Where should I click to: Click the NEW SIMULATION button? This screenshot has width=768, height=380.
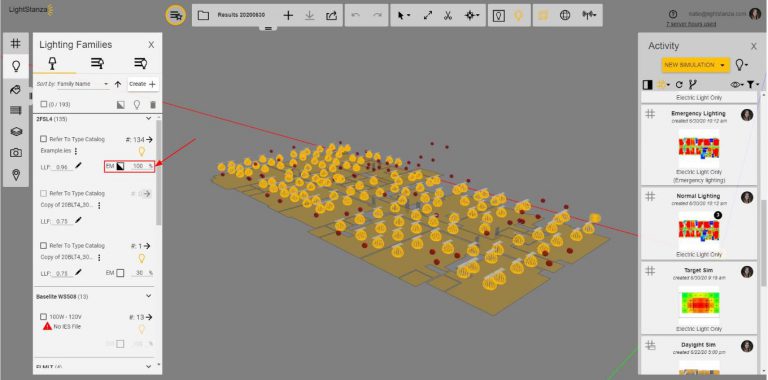coord(696,65)
